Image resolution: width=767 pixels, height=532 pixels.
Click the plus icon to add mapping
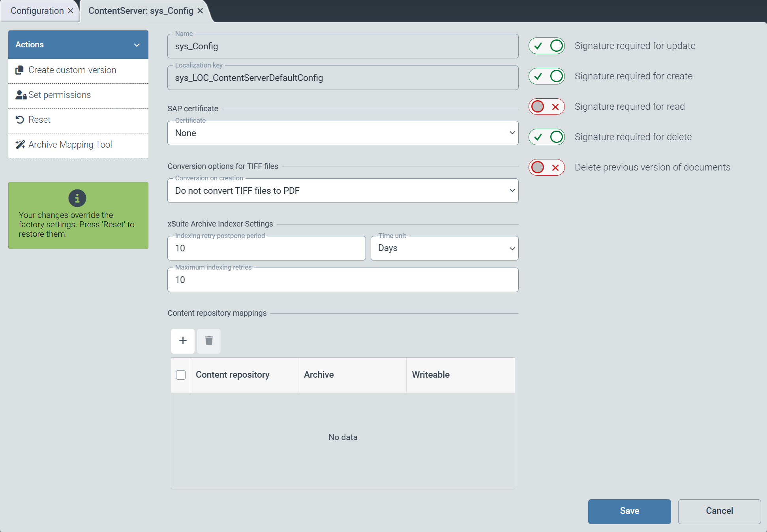coord(183,341)
